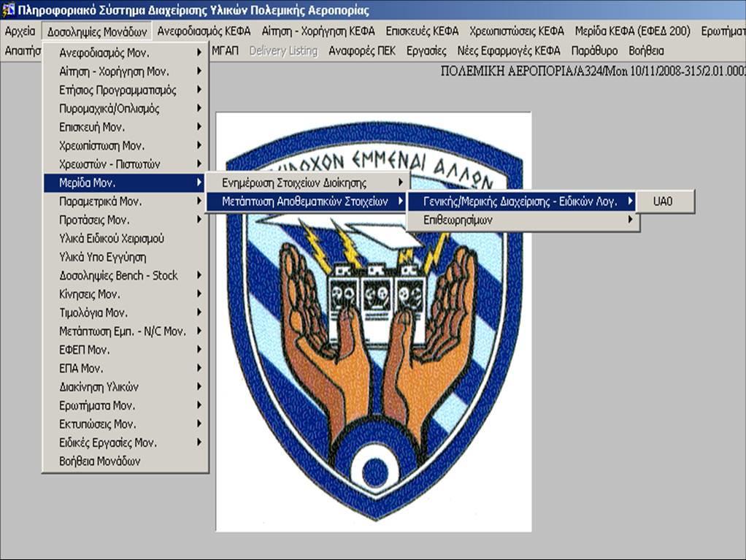This screenshot has width=746, height=560.
Task: Open Ανεφοδιασμός ΚΕΦΑ menu
Action: (204, 31)
